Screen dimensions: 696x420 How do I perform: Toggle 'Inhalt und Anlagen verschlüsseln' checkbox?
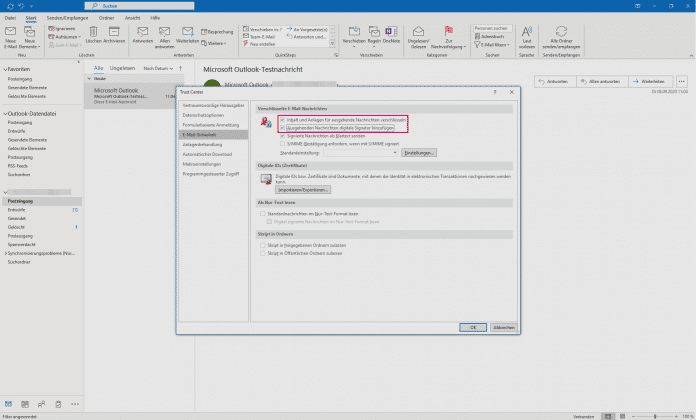click(x=282, y=120)
